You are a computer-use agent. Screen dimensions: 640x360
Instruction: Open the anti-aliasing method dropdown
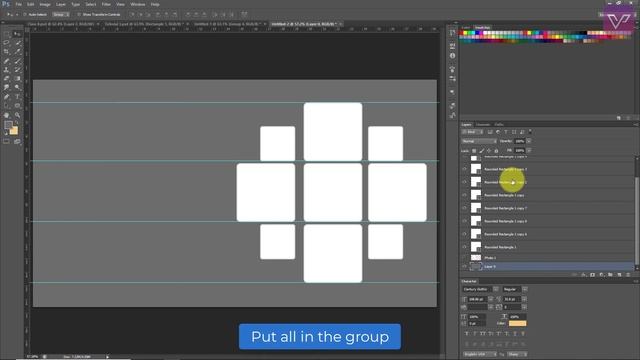(517, 354)
